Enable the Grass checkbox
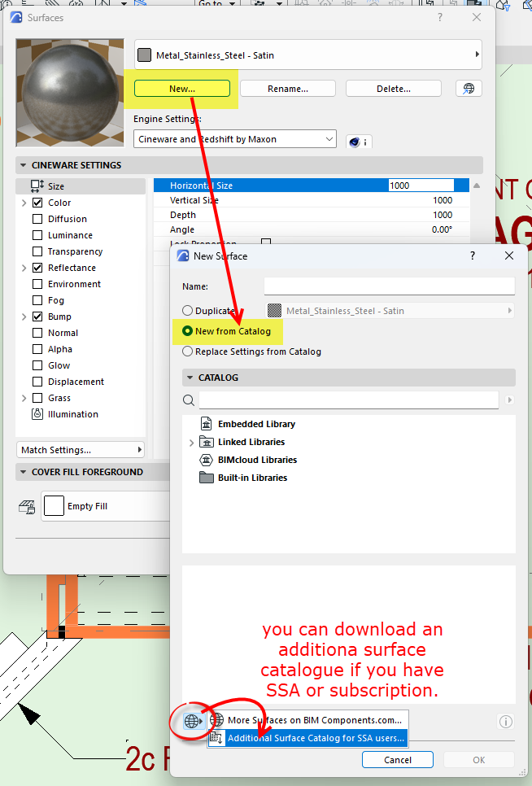 [37, 398]
